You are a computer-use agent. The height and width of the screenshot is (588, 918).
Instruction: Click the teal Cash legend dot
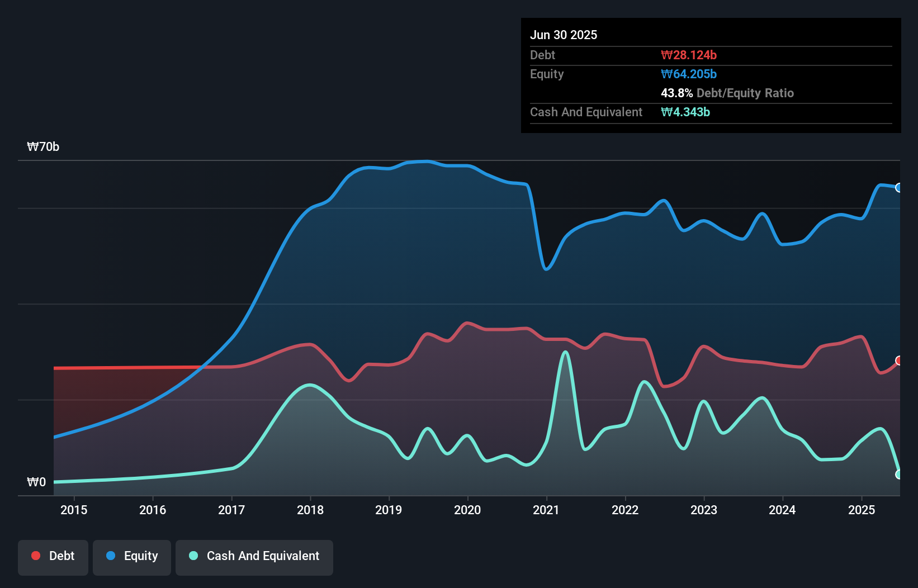click(x=193, y=556)
